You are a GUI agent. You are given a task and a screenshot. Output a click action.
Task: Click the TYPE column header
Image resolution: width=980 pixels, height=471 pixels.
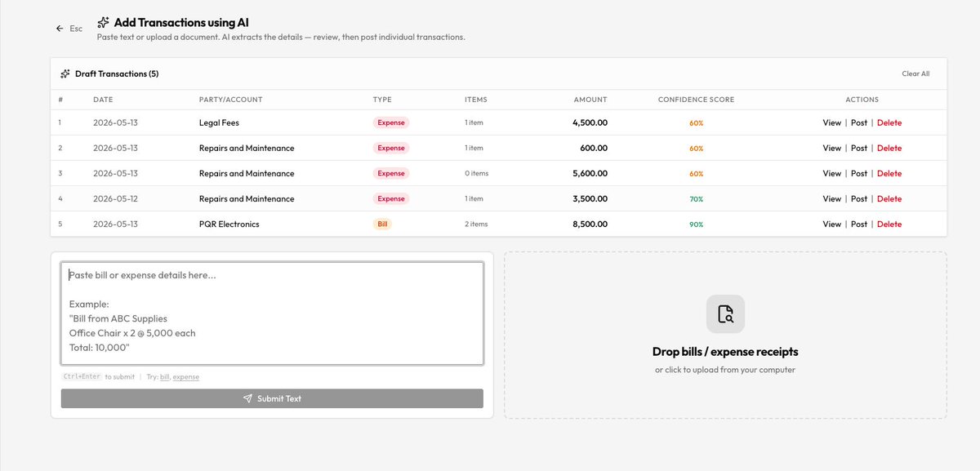click(382, 100)
